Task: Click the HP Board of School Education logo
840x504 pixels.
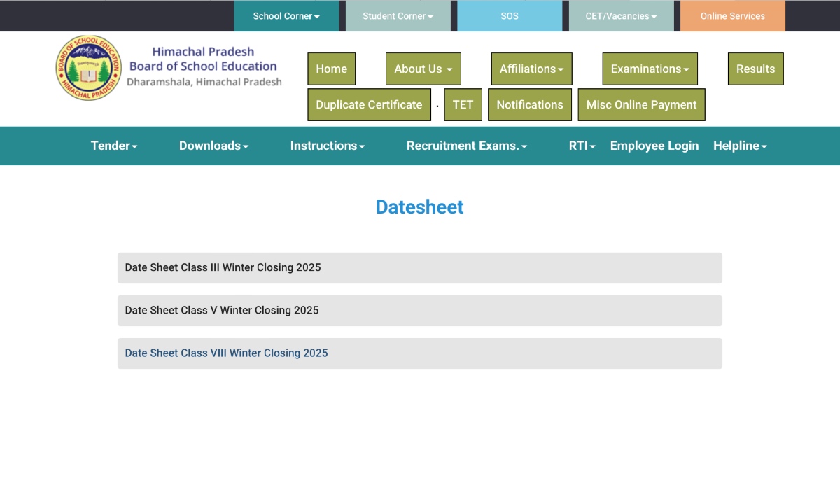Action: point(88,67)
